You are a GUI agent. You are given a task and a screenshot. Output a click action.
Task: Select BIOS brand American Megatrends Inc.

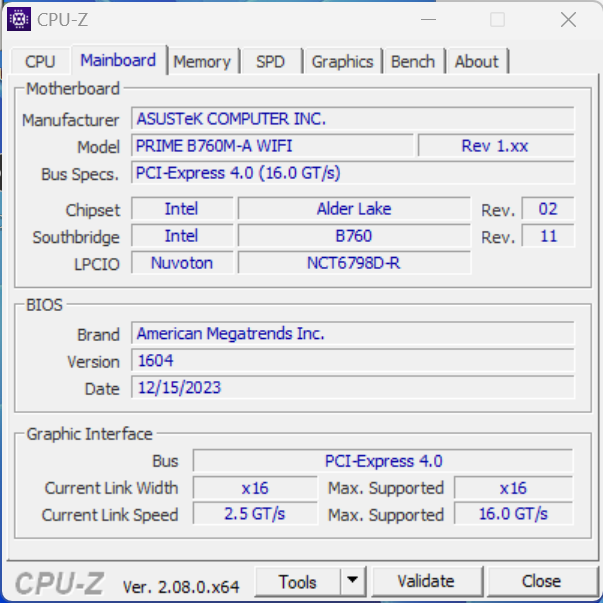(x=353, y=333)
